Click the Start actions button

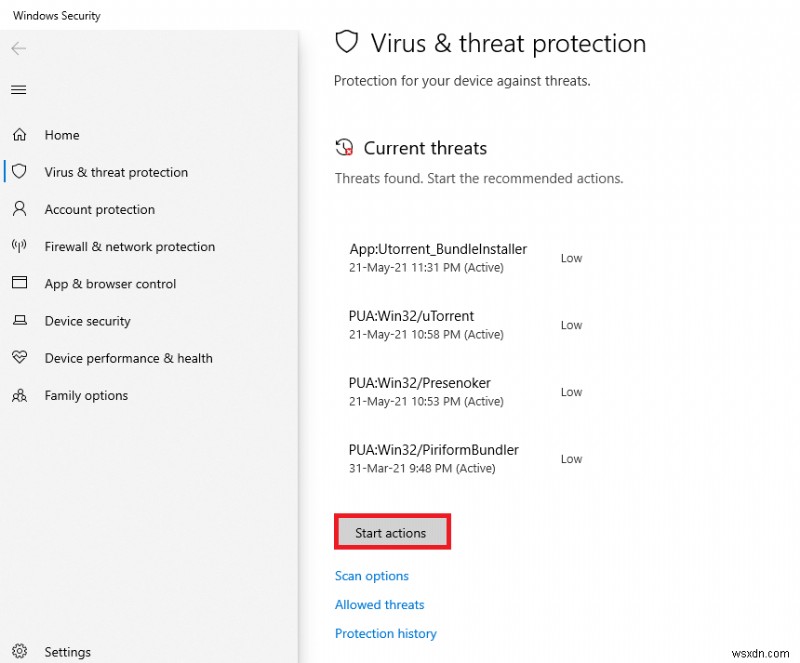coord(392,531)
